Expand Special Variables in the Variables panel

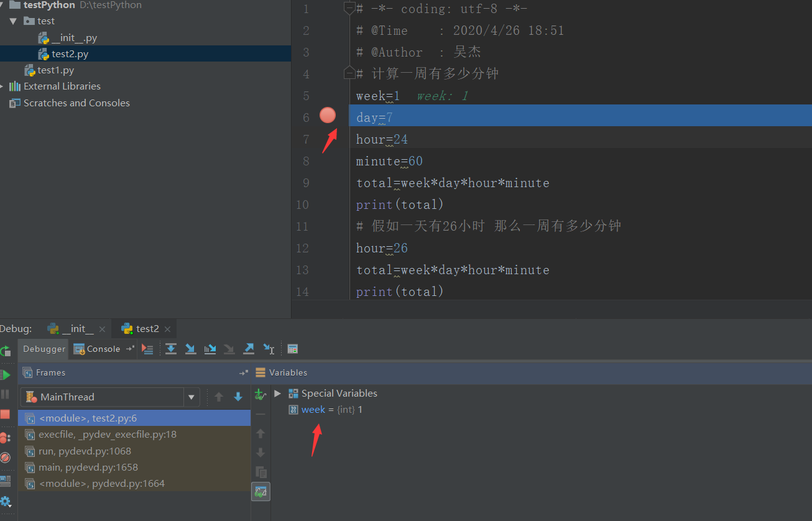(x=277, y=393)
